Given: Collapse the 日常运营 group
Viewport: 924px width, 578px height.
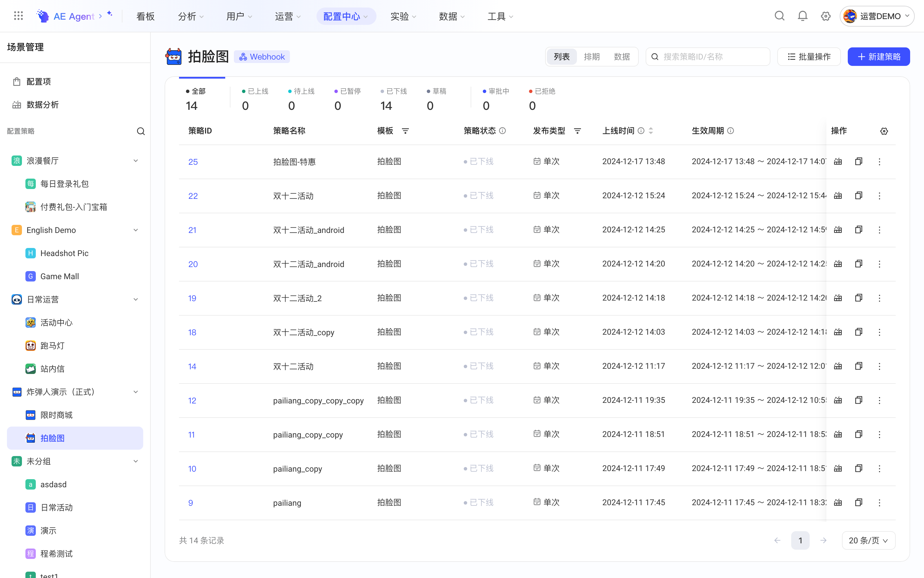Looking at the screenshot, I should [x=135, y=299].
